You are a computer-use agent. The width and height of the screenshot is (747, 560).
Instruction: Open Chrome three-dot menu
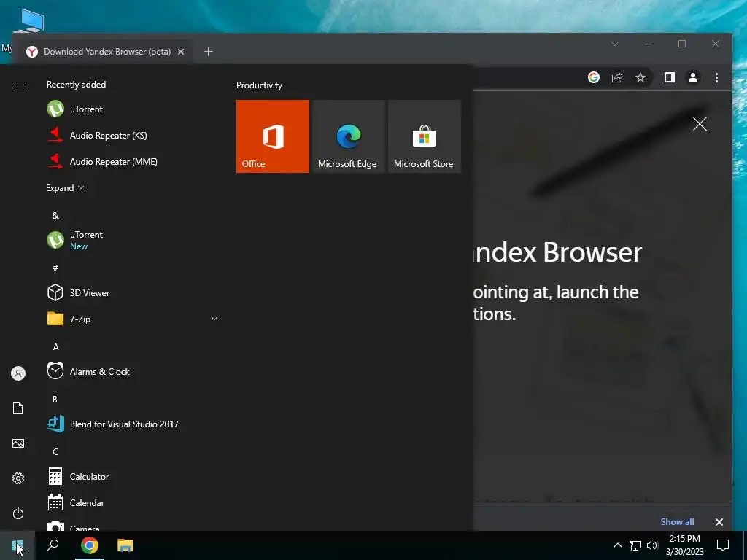click(x=716, y=77)
